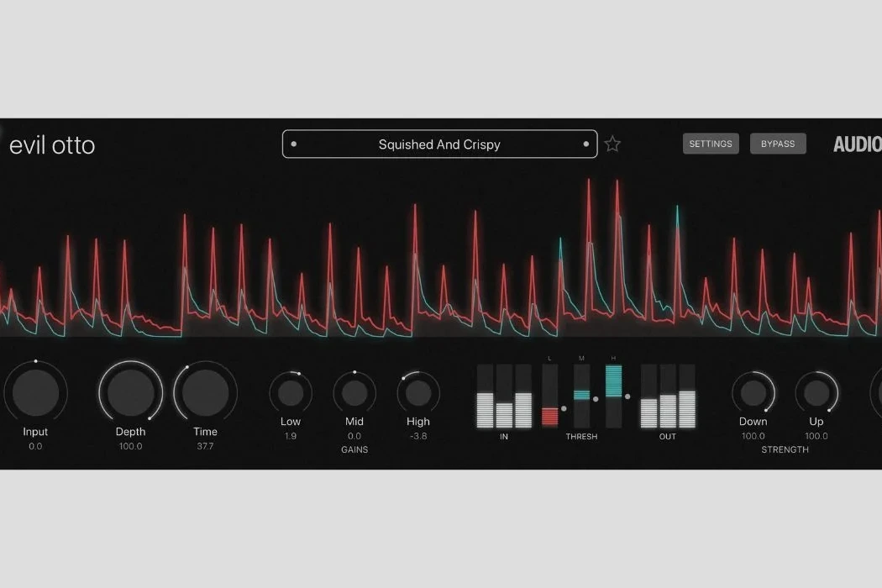Click the Depth value 100.0 field
The height and width of the screenshot is (588, 882).
pyautogui.click(x=130, y=446)
